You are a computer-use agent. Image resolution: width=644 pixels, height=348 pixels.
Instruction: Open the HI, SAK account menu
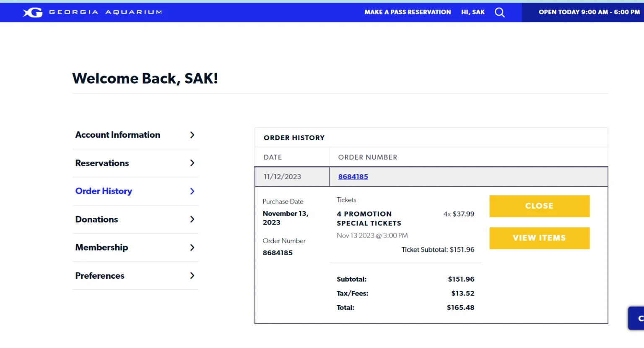tap(473, 12)
